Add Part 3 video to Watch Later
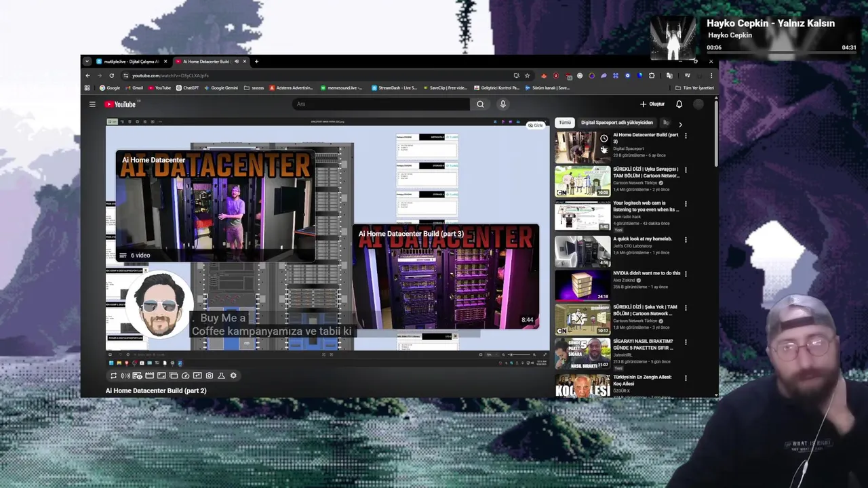This screenshot has height=488, width=868. 604,138
